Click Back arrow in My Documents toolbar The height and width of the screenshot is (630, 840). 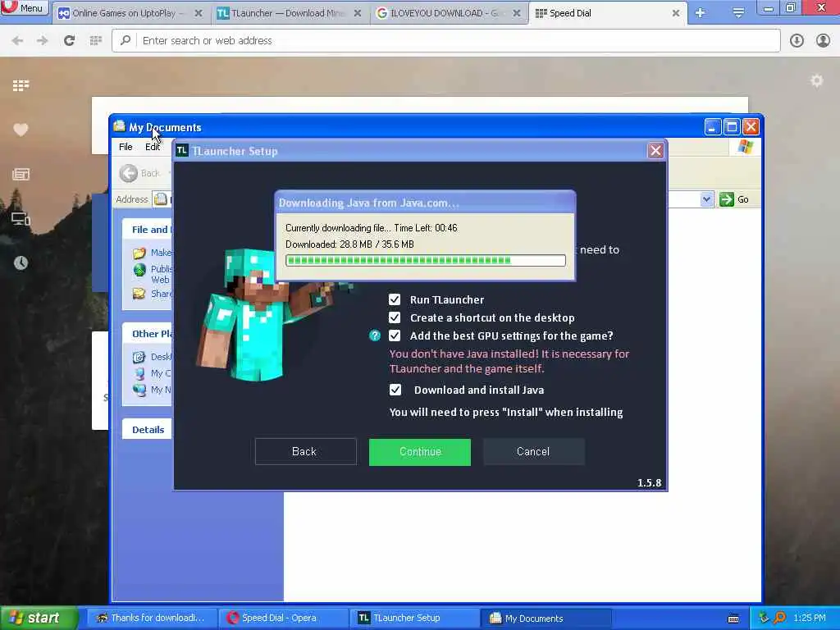click(x=129, y=173)
